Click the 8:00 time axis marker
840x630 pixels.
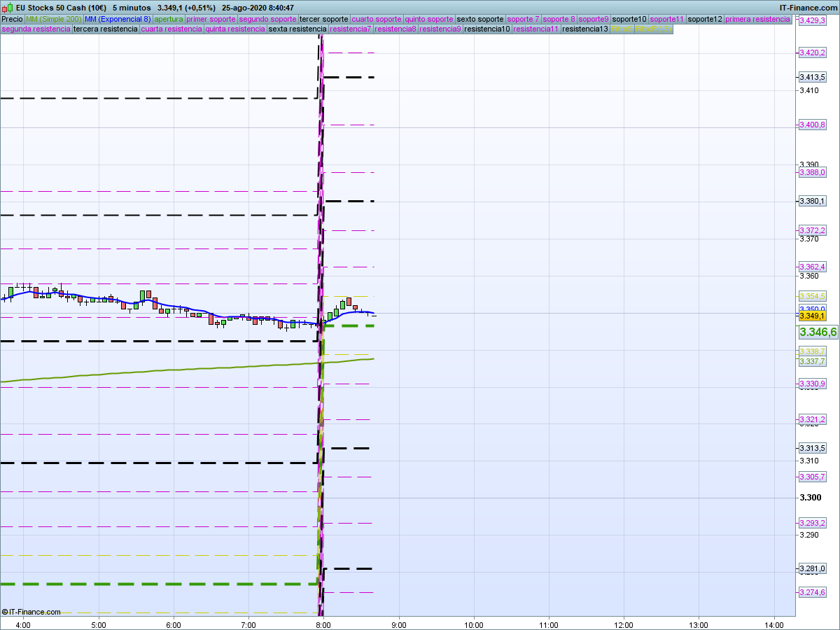[323, 624]
